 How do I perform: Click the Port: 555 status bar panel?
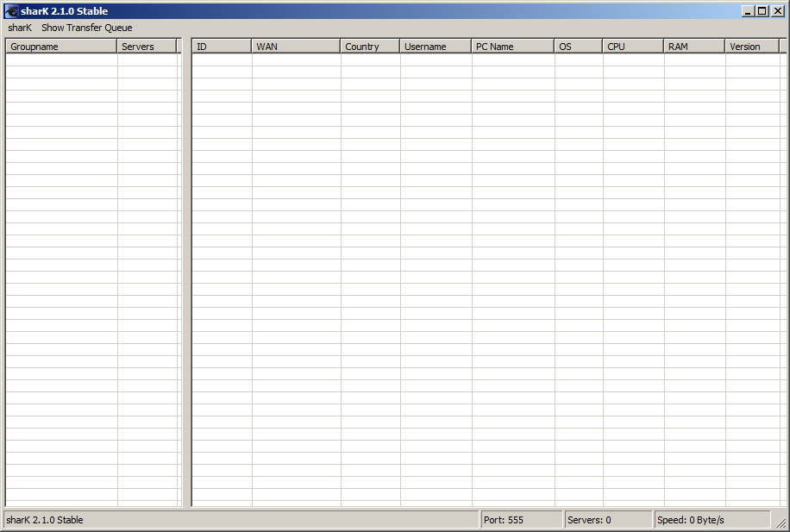[x=520, y=520]
